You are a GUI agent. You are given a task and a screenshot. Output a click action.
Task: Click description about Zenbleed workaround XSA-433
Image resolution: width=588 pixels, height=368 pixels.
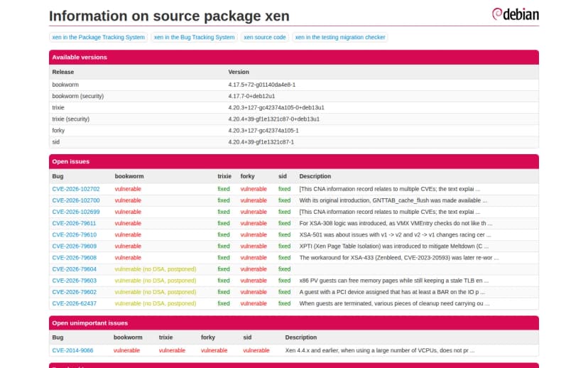click(x=399, y=258)
